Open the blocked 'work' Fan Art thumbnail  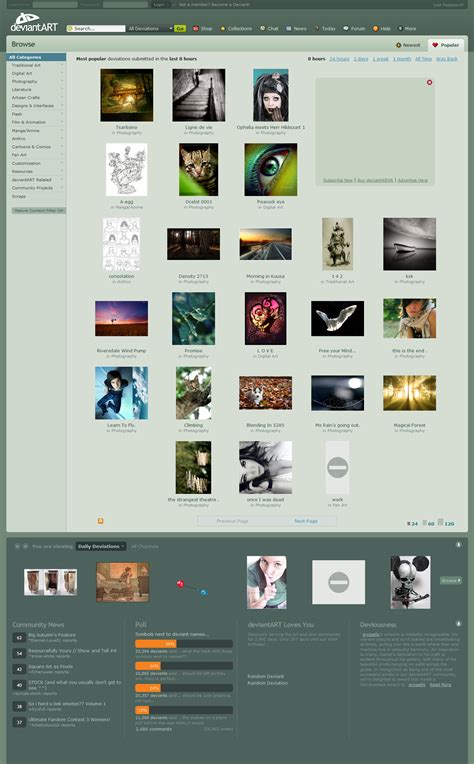338,468
